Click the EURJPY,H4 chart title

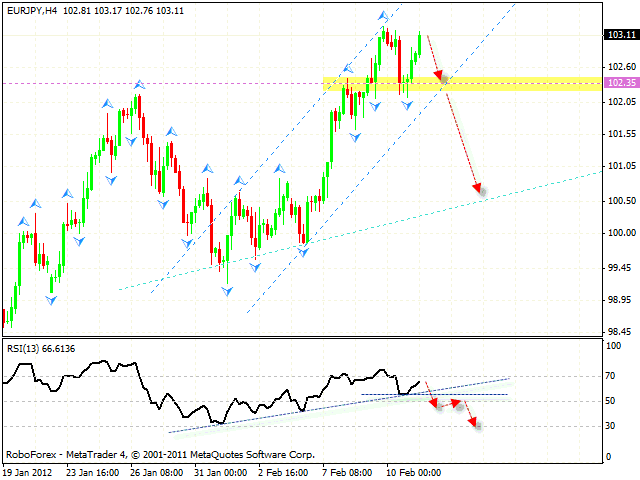(30, 9)
